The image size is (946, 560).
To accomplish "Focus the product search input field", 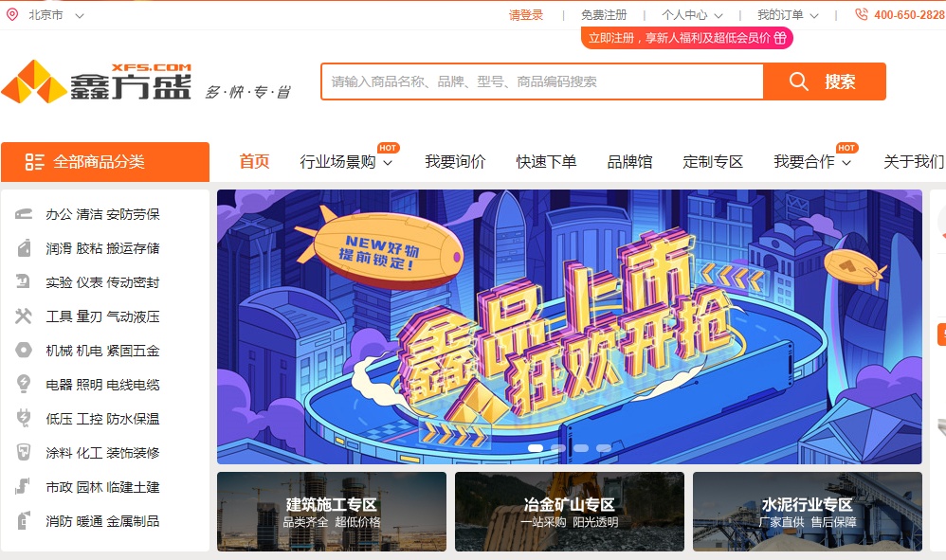I will [x=542, y=81].
